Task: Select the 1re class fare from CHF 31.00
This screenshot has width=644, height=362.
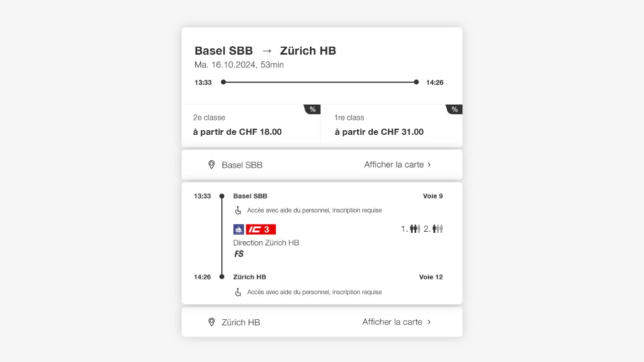Action: [391, 126]
